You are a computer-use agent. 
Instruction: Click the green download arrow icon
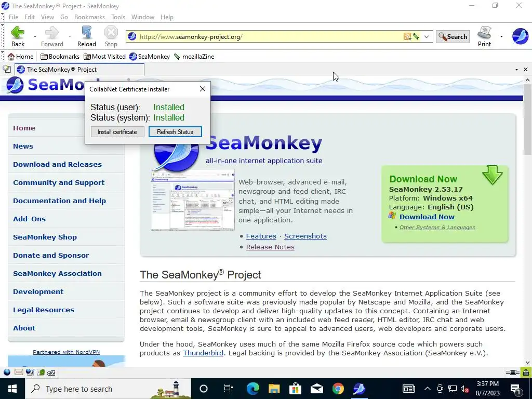(493, 175)
